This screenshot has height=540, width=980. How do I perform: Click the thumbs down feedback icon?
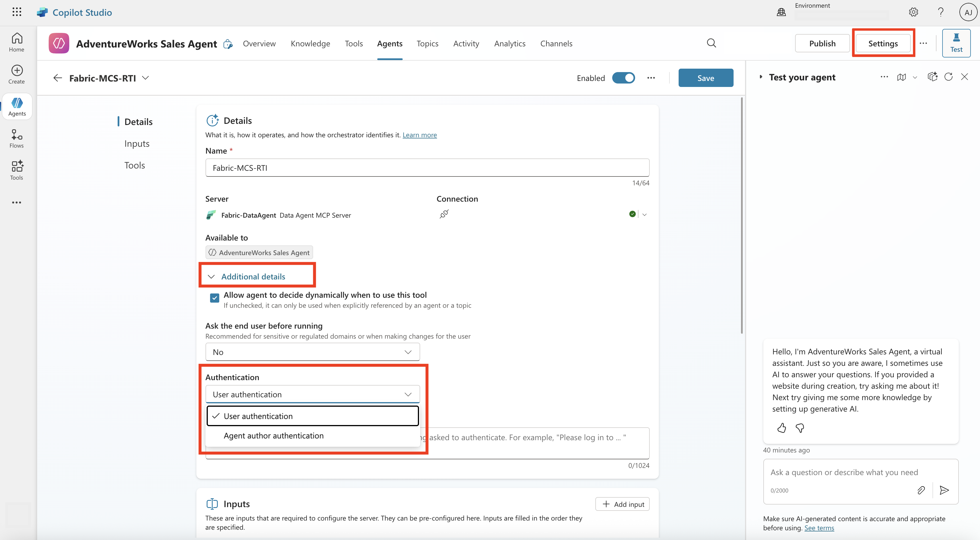click(x=800, y=428)
